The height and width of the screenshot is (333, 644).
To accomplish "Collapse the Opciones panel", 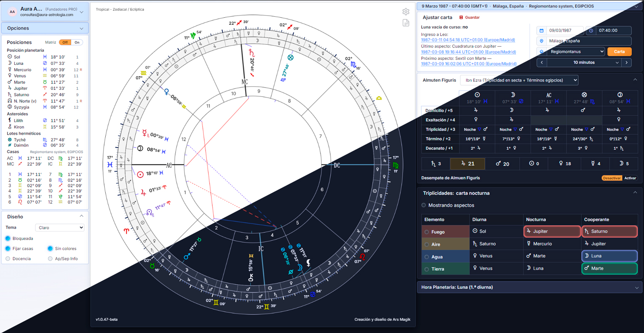I will pos(45,28).
